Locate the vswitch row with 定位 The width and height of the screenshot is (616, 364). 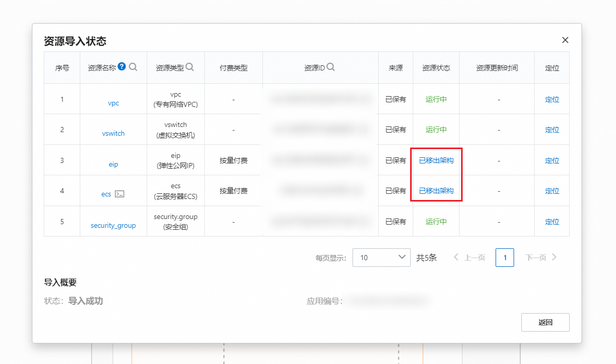pyautogui.click(x=552, y=130)
